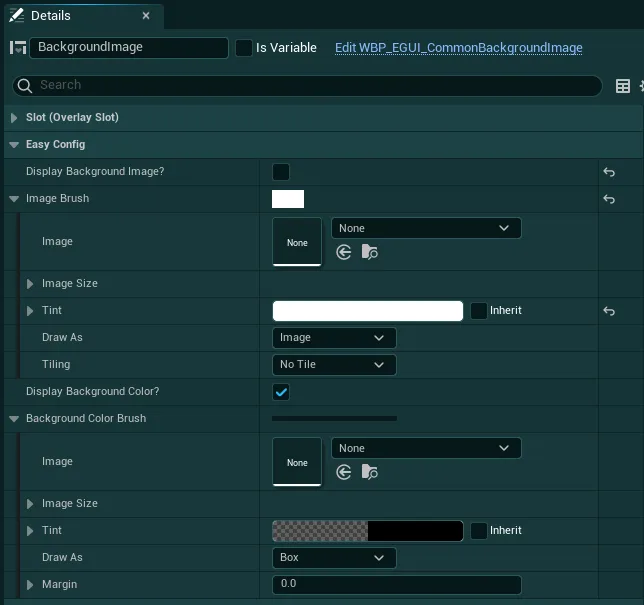
Task: Click the Details panel pencil icon
Action: point(16,16)
